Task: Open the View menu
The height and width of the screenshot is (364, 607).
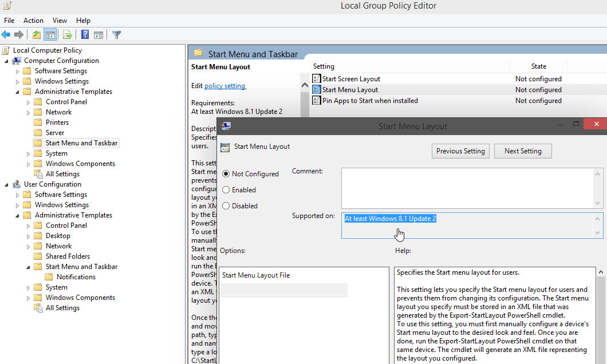Action: 60,21
